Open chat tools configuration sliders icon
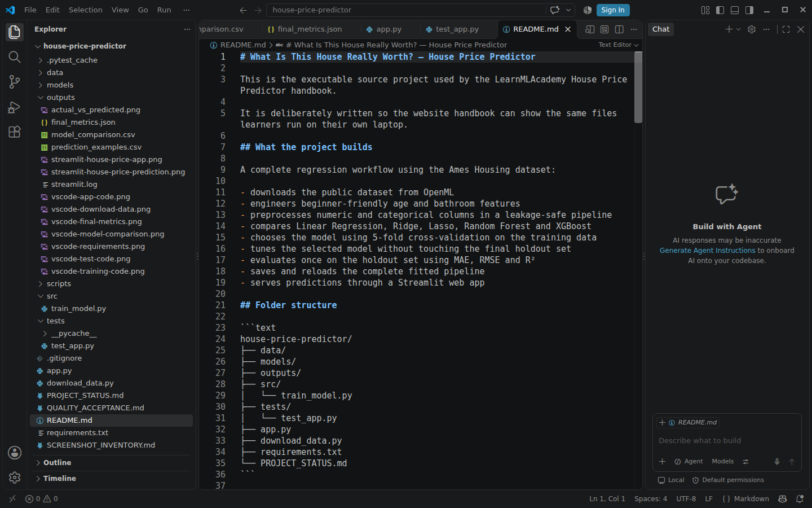The width and height of the screenshot is (812, 508). (x=745, y=462)
